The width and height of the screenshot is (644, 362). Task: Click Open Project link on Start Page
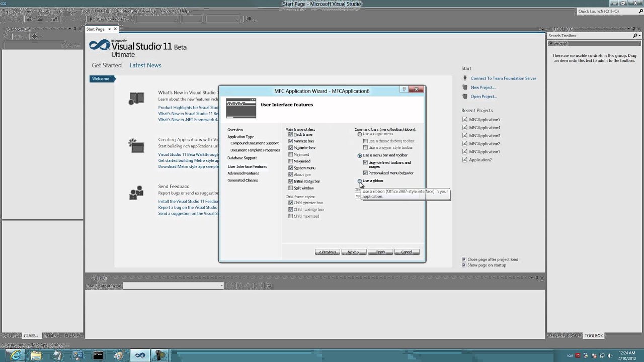tap(484, 97)
